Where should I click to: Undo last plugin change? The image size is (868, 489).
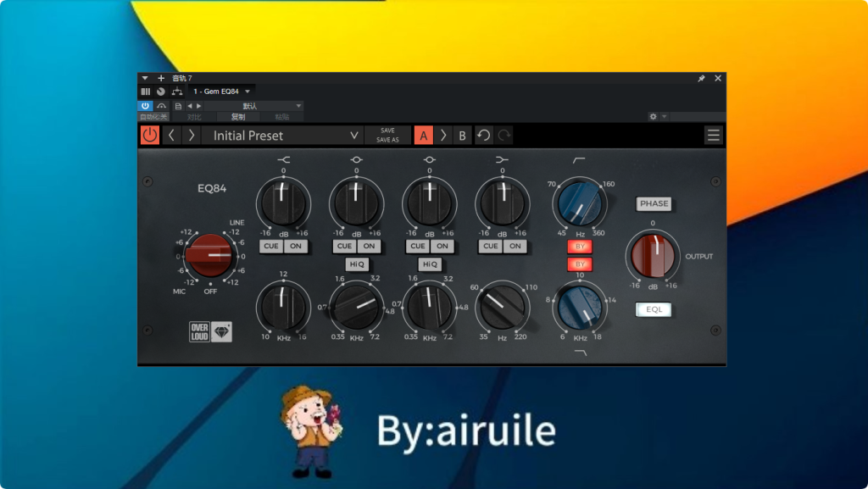(484, 136)
